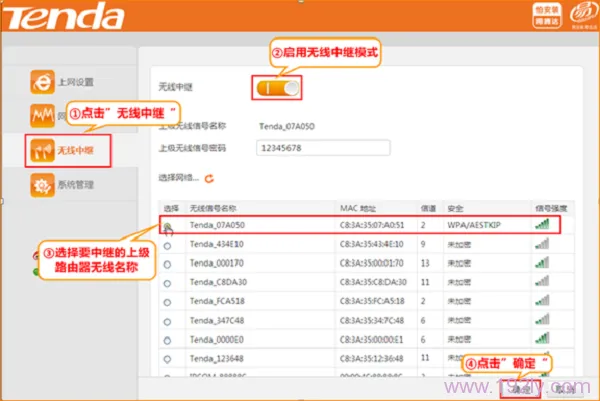Image resolution: width=600 pixels, height=401 pixels.
Task: Choose the Tenda_000170 network radio button
Action: pos(167,263)
